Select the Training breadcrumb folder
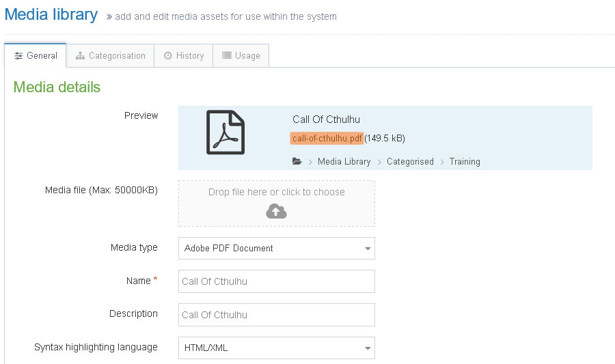Viewport: 615px width, 364px height. pyautogui.click(x=465, y=162)
